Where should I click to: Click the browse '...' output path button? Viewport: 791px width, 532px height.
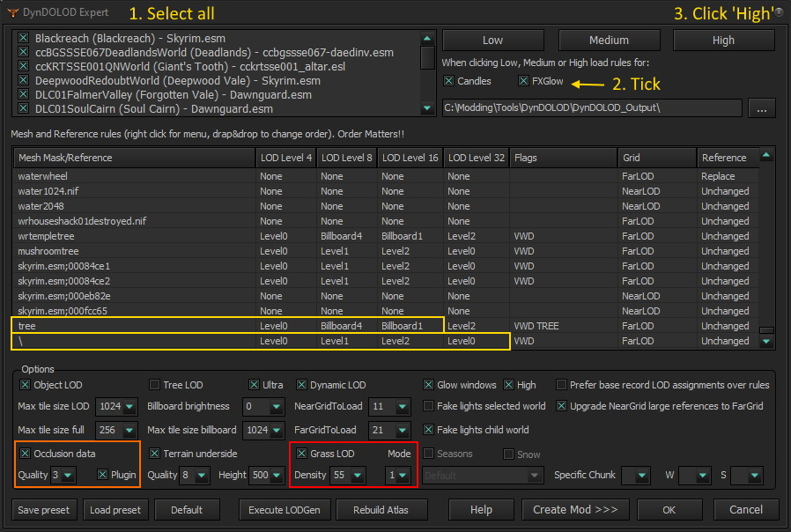[761, 107]
